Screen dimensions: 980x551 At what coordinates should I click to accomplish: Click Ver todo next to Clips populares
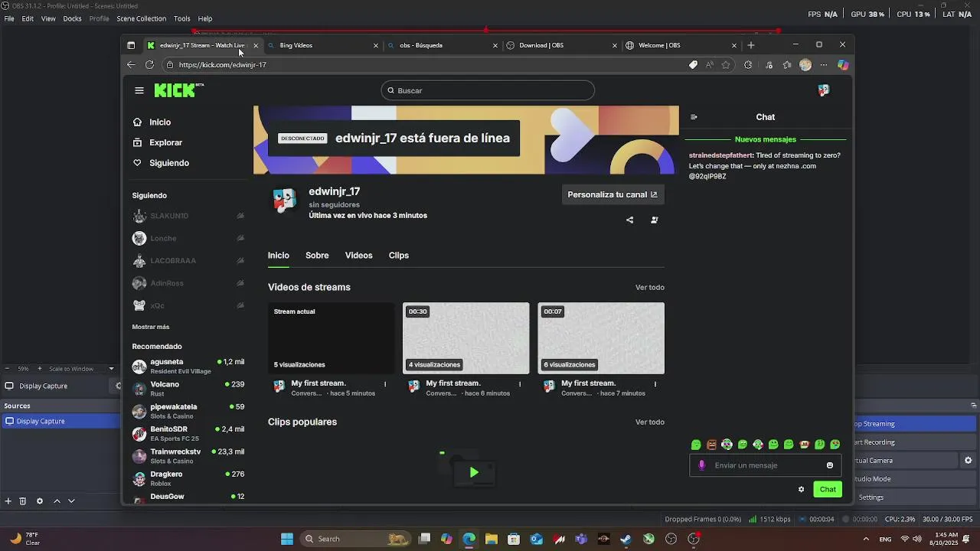[x=650, y=422]
